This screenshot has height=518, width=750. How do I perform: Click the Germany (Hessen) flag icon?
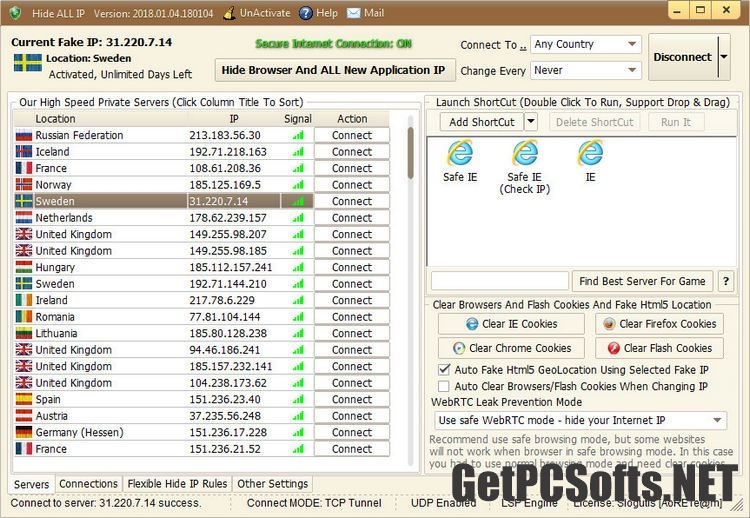click(24, 432)
